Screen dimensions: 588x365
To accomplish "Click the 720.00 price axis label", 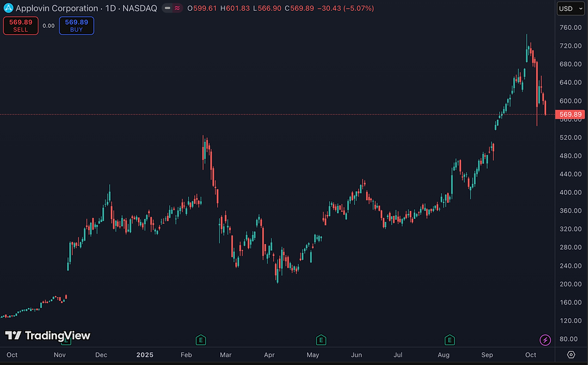I will point(571,46).
